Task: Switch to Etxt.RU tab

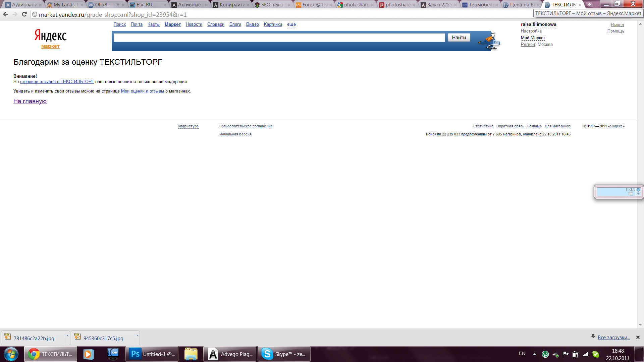Action: coord(148,5)
